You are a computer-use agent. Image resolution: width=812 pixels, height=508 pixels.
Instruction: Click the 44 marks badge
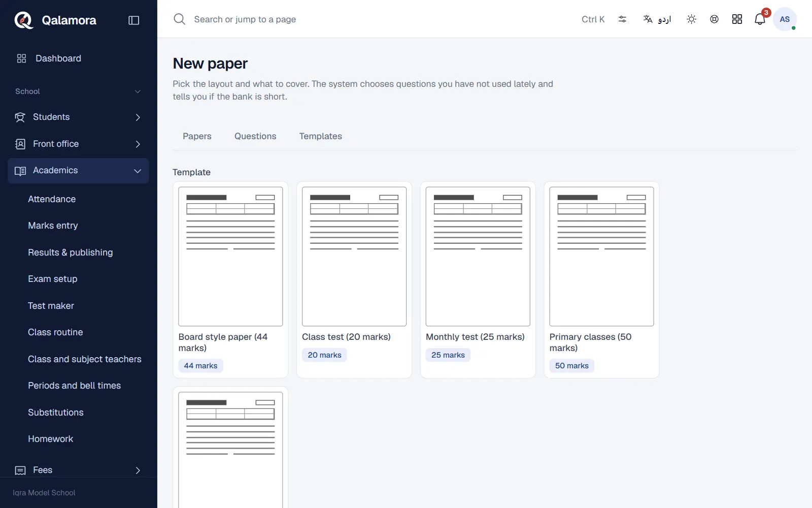tap(200, 366)
